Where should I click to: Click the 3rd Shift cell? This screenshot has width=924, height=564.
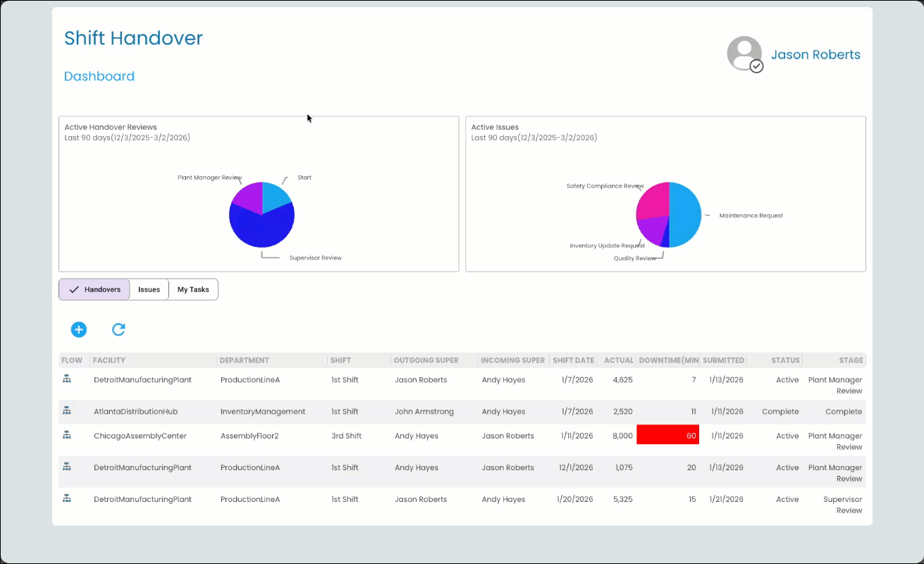click(x=347, y=436)
